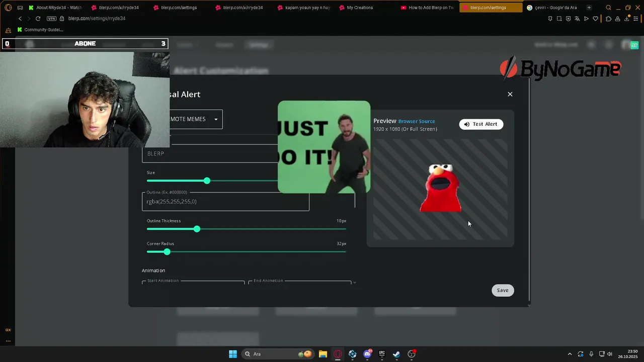Click the volume speaker tray icon
The image size is (644, 362).
(x=610, y=354)
